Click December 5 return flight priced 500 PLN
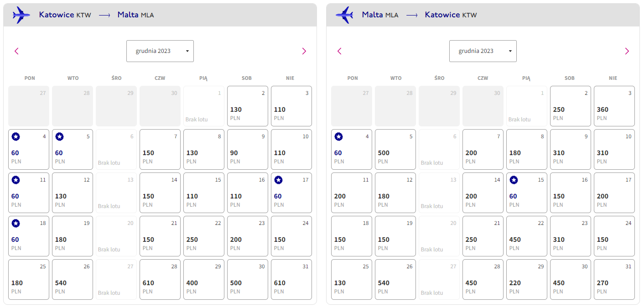Screen dimensions: 644x308 tap(395, 149)
